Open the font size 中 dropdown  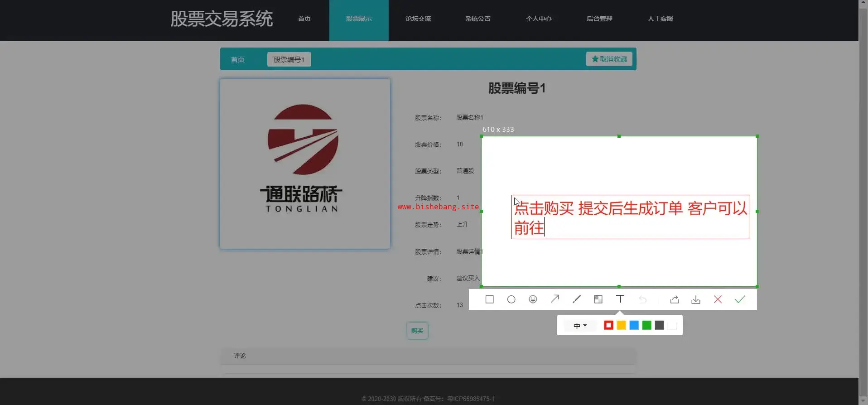[580, 326]
